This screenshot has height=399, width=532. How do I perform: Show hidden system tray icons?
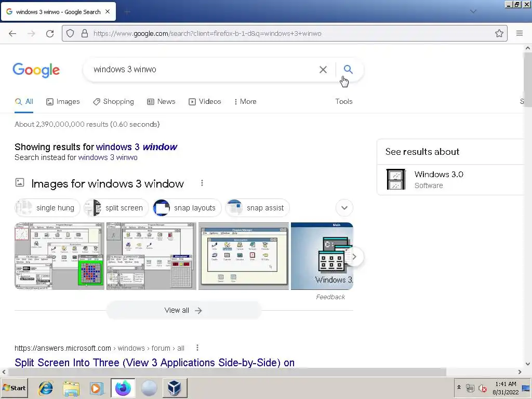459,388
